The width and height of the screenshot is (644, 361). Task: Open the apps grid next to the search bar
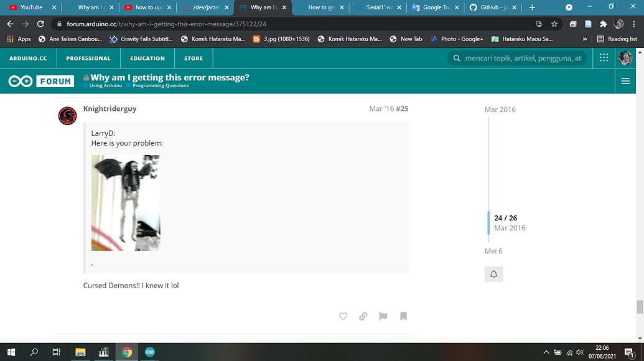point(603,58)
